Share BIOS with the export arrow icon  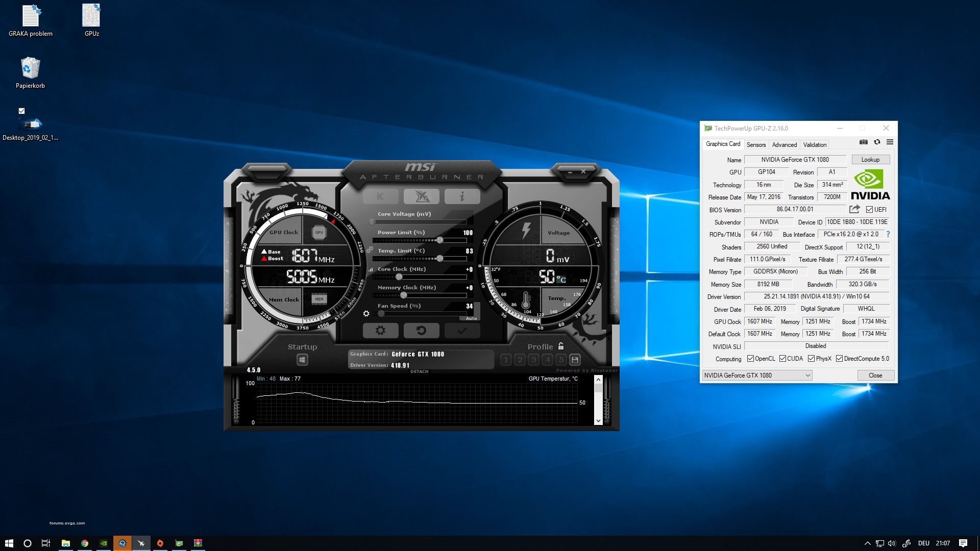854,209
